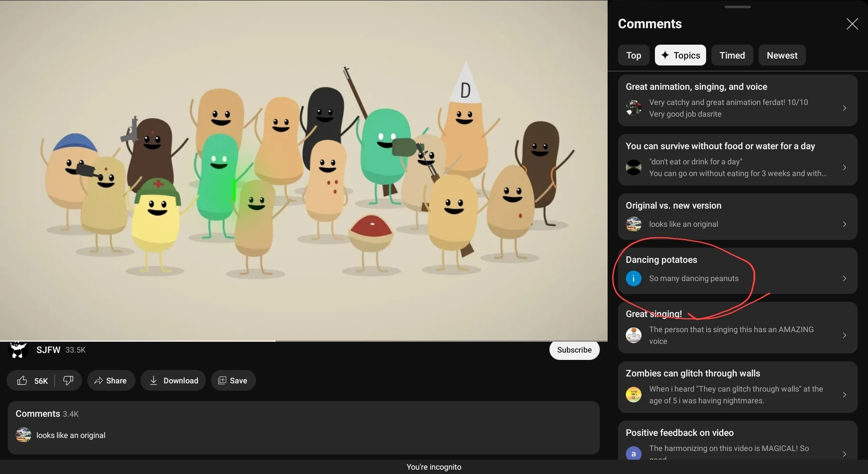Click the blue 'i' commenter avatar
Screen dimensions: 868x474
633,278
